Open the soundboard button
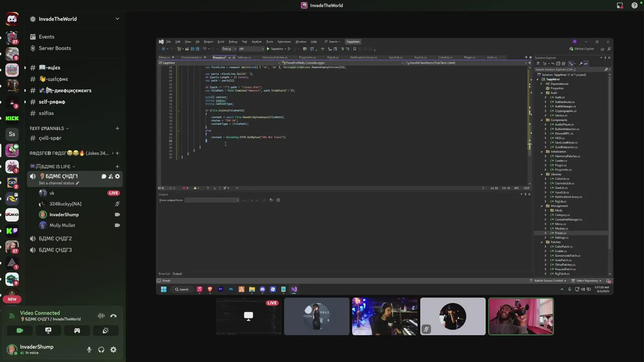Screen dimensions: 644x362 (x=106, y=330)
